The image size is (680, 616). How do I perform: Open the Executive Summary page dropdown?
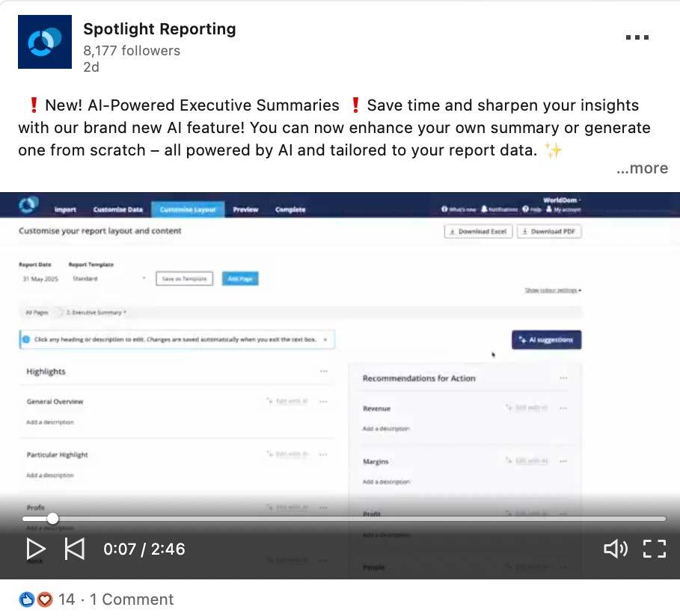click(x=97, y=312)
